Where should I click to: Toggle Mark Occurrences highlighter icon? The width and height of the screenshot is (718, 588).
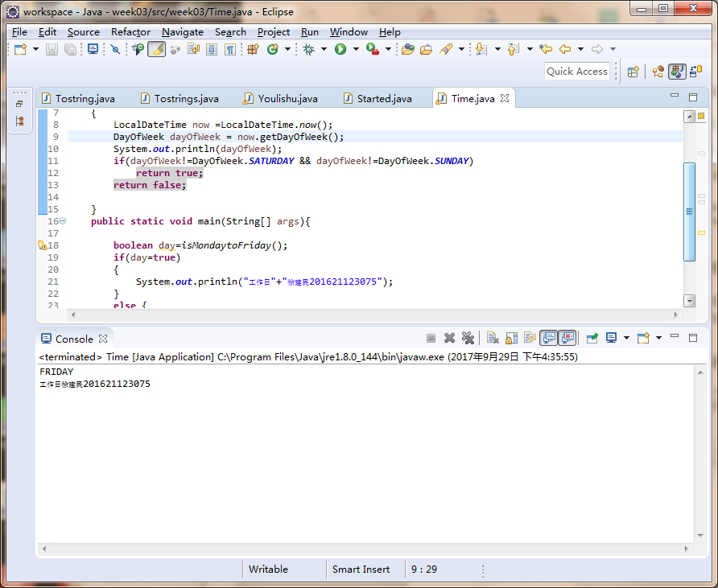(x=157, y=49)
